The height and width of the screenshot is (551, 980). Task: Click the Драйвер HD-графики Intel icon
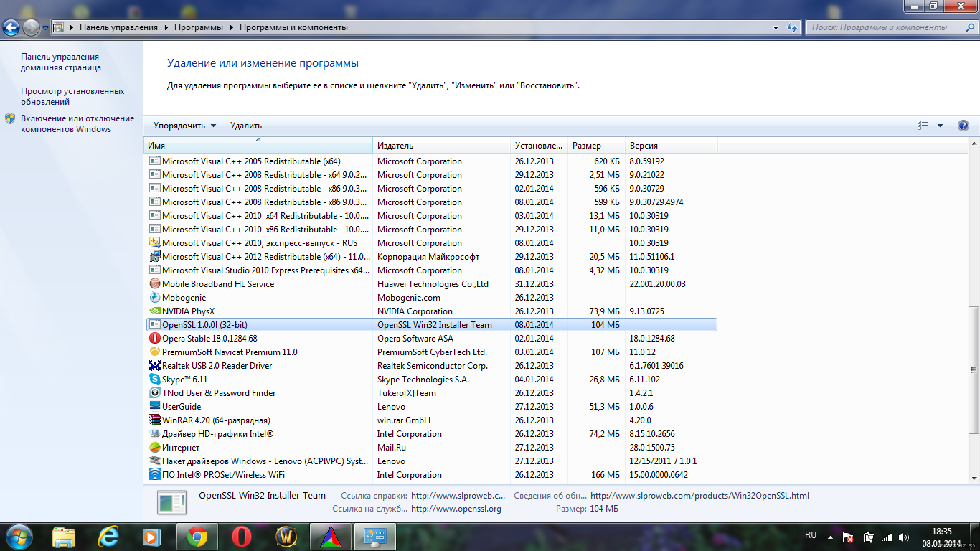click(x=154, y=433)
